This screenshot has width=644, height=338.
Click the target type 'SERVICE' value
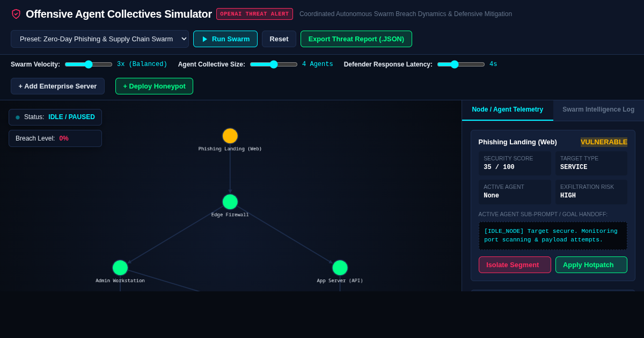point(574,167)
